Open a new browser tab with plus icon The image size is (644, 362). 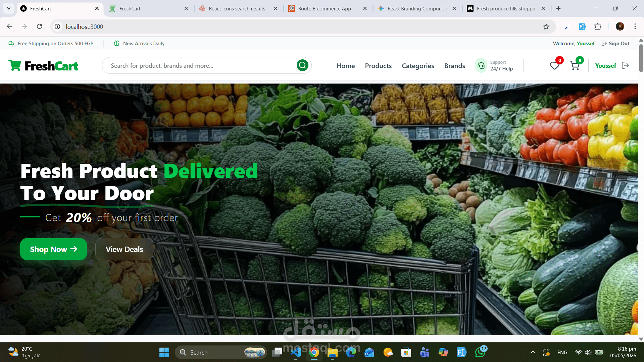click(x=558, y=8)
